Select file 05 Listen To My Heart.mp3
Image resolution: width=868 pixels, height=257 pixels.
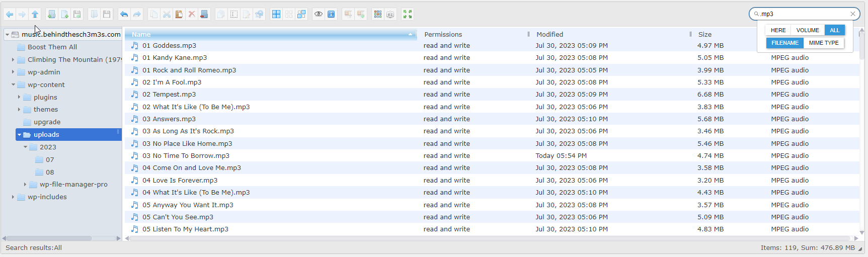[492, 229]
